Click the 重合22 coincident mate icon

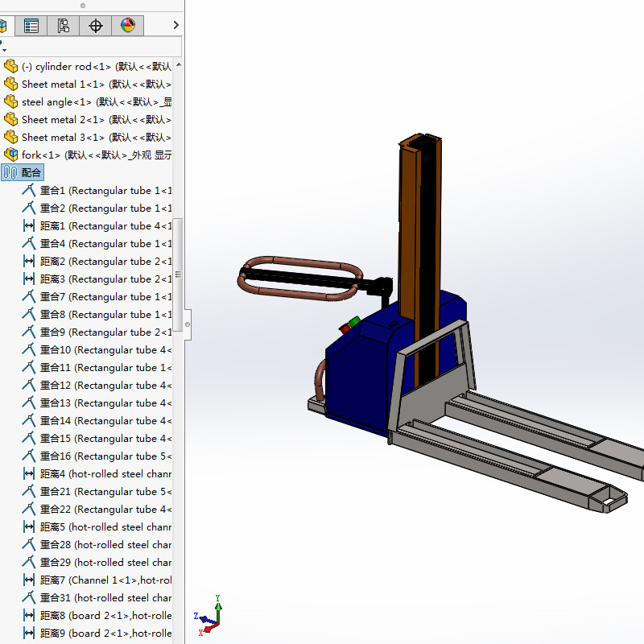29,509
